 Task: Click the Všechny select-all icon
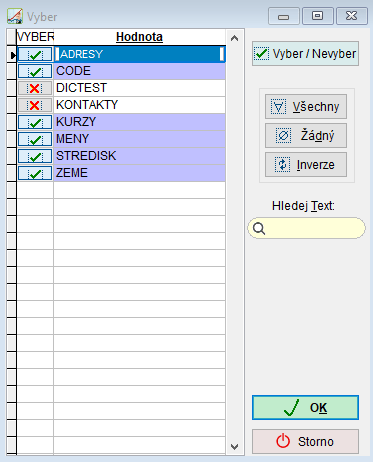click(278, 107)
